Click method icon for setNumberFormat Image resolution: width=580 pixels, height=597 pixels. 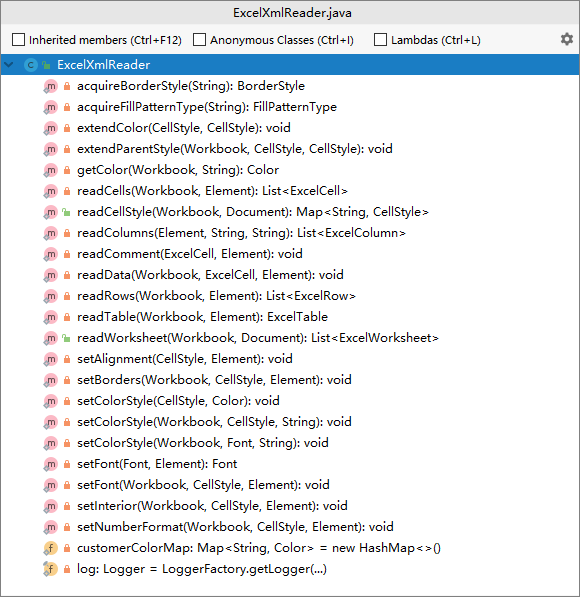[x=50, y=527]
